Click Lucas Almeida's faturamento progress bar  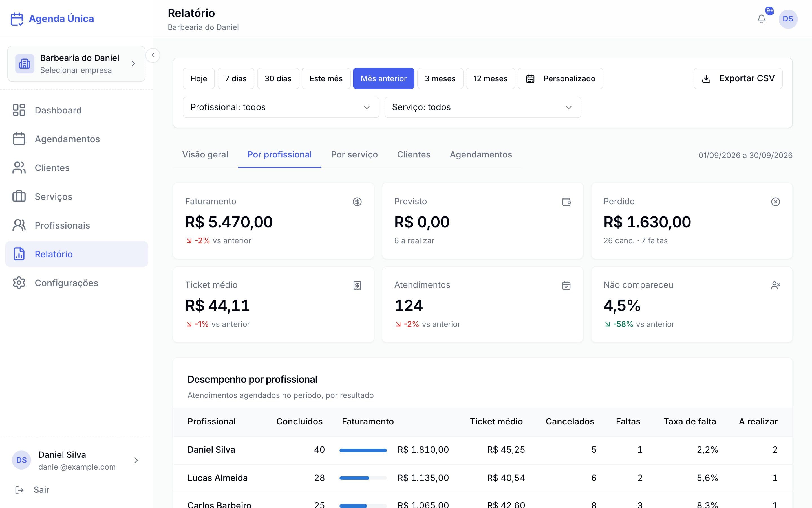point(363,478)
